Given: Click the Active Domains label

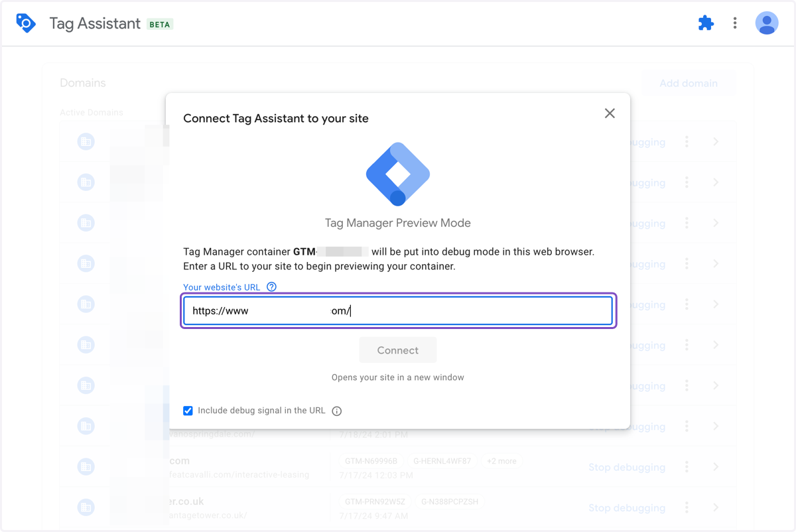Looking at the screenshot, I should [92, 113].
